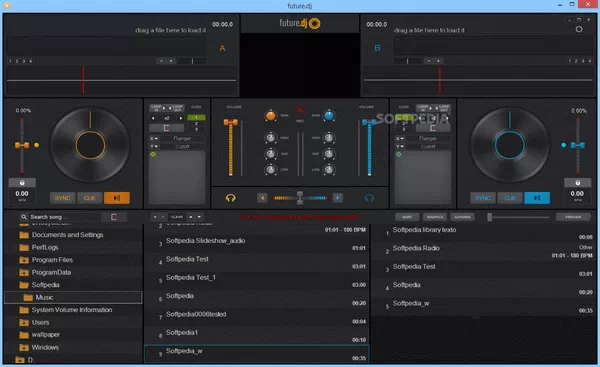
Task: Click the crossfader handle
Action: point(300,198)
